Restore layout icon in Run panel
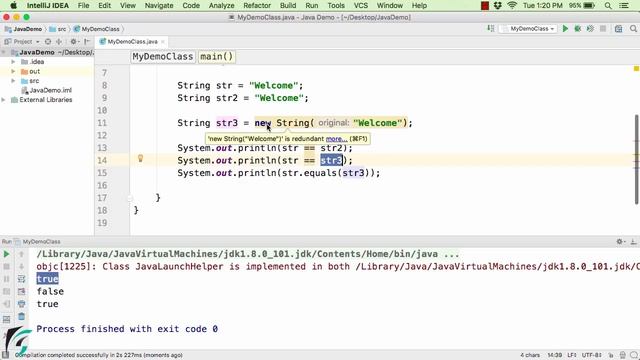Screen dimensions: 640x360 (7, 319)
